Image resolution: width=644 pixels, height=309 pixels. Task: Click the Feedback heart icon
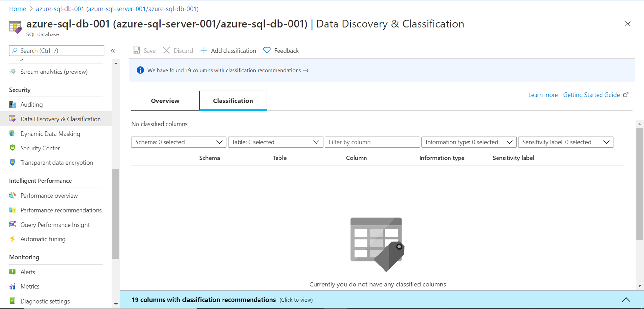coord(267,50)
